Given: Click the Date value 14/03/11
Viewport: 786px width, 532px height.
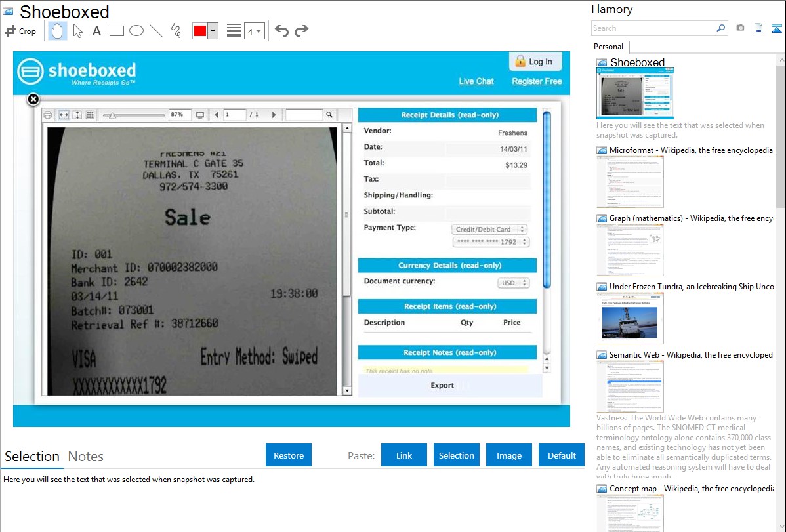Looking at the screenshot, I should tap(513, 149).
